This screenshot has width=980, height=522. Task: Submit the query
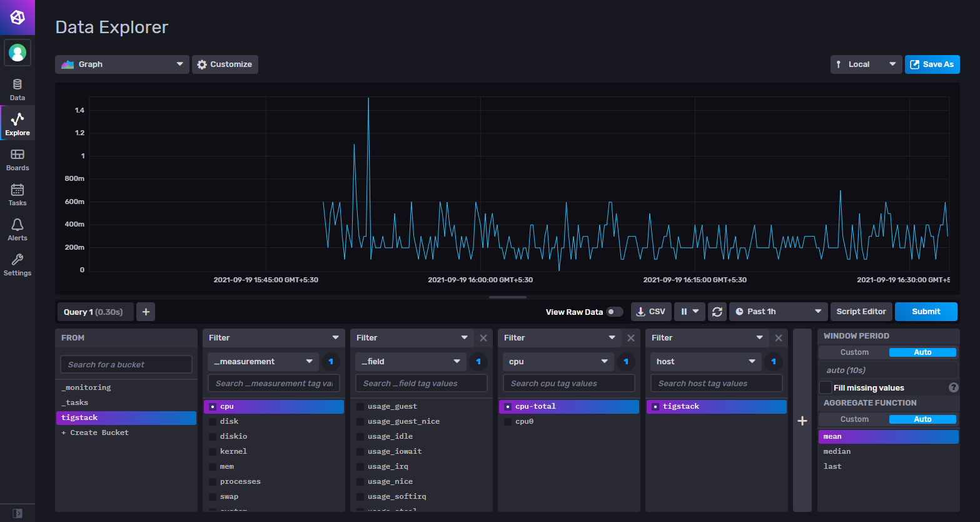click(x=926, y=311)
